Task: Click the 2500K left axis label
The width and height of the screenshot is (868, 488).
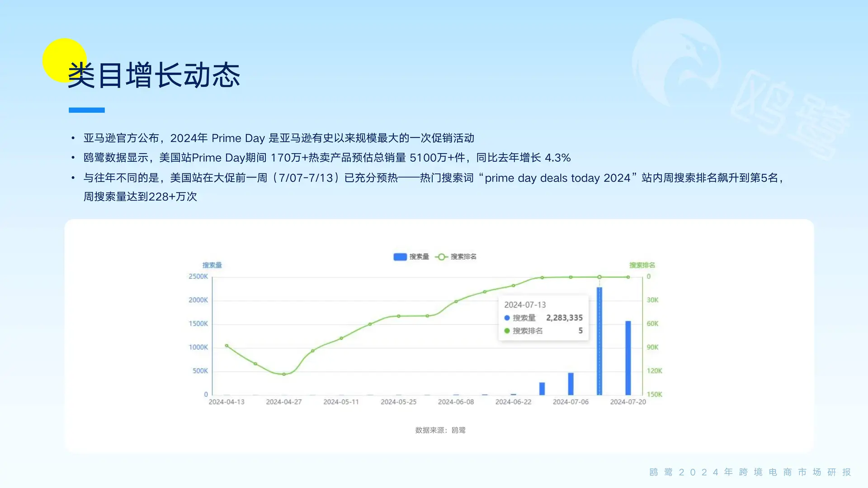Action: click(198, 277)
